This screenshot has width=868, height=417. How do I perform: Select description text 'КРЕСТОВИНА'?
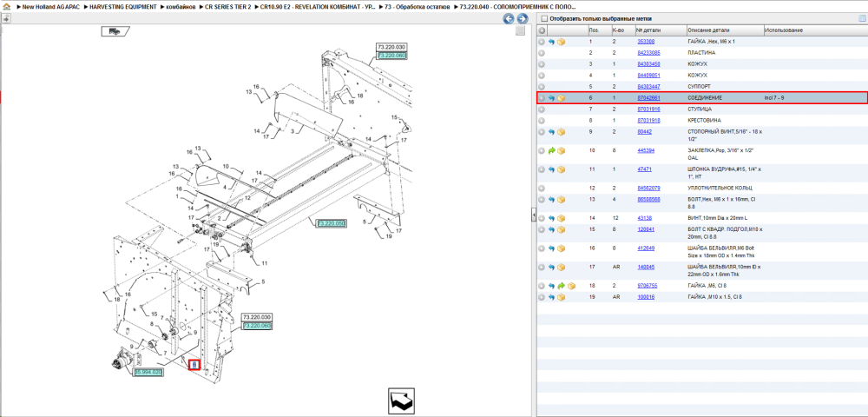[703, 120]
